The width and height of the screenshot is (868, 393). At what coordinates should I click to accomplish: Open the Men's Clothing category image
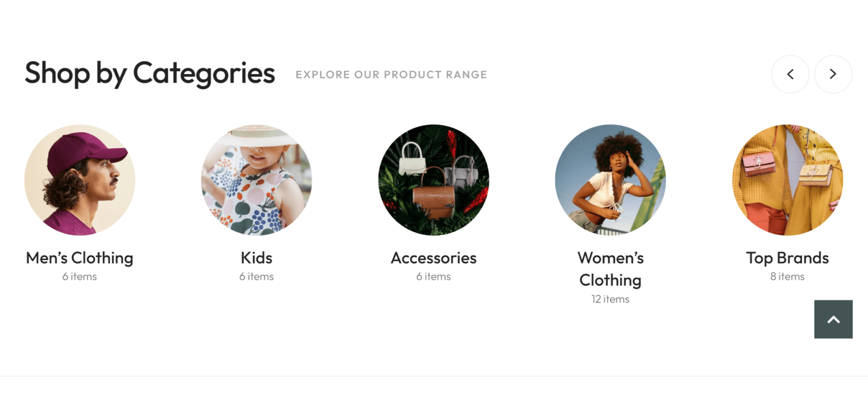(x=80, y=180)
